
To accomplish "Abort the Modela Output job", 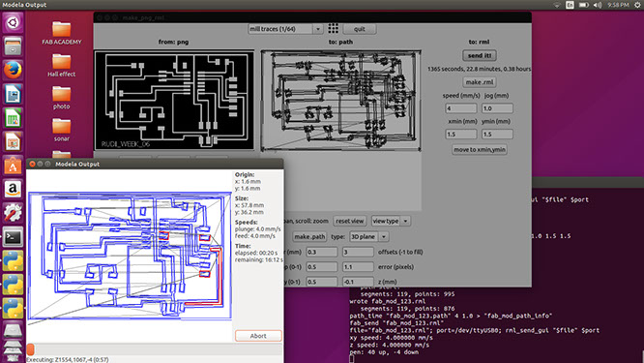I will pyautogui.click(x=258, y=336).
